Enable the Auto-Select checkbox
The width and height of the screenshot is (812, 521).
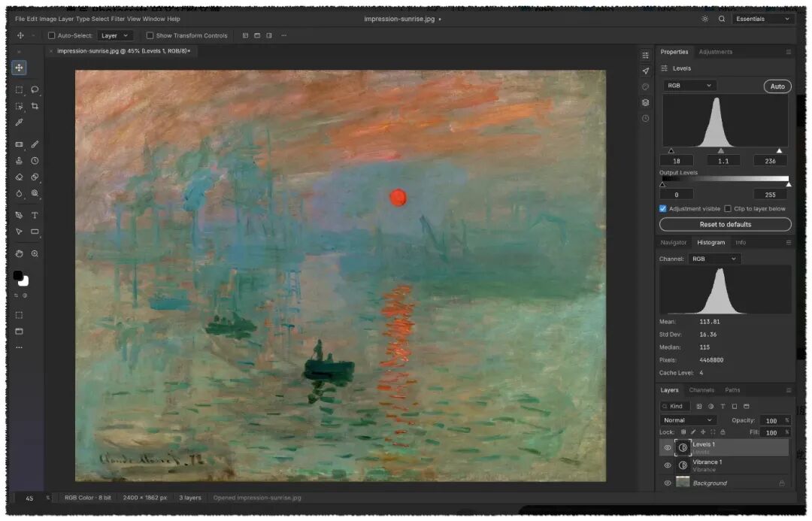51,36
